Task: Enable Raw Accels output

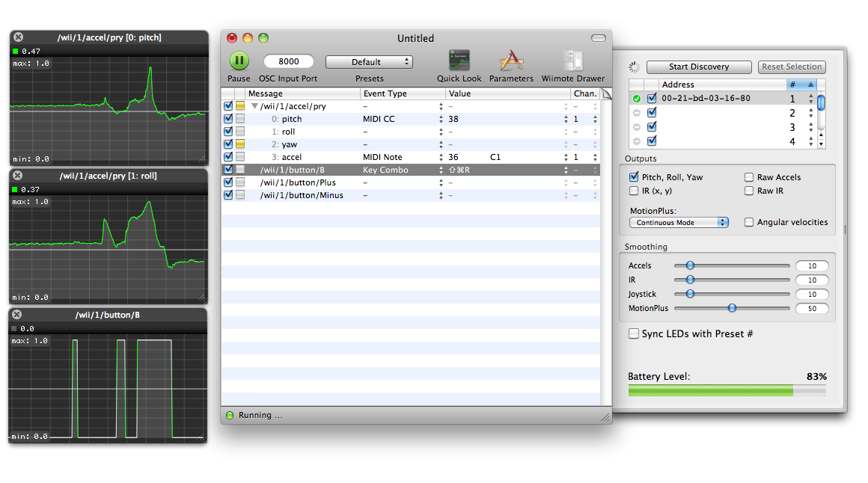Action: click(749, 177)
